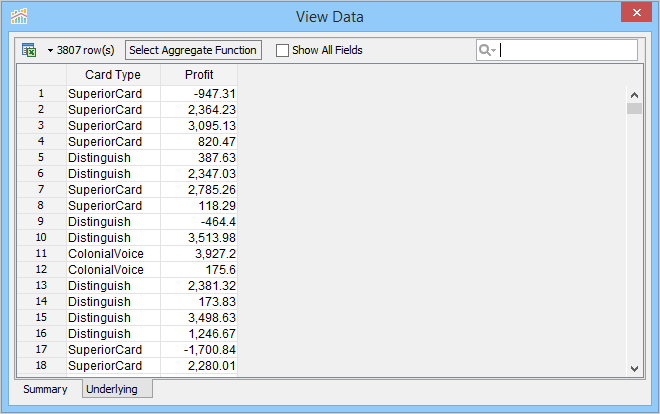Click the magnifier search icon
The image size is (660, 414).
point(486,50)
